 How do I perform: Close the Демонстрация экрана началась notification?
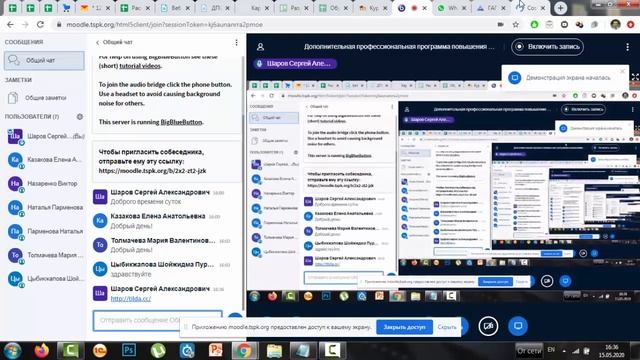(x=622, y=71)
